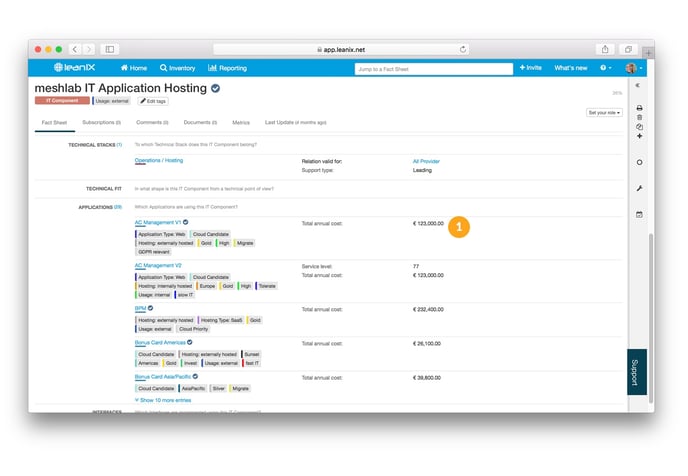Click quality seal icon beside AC Management V1
688x476 pixels.
[x=186, y=222]
